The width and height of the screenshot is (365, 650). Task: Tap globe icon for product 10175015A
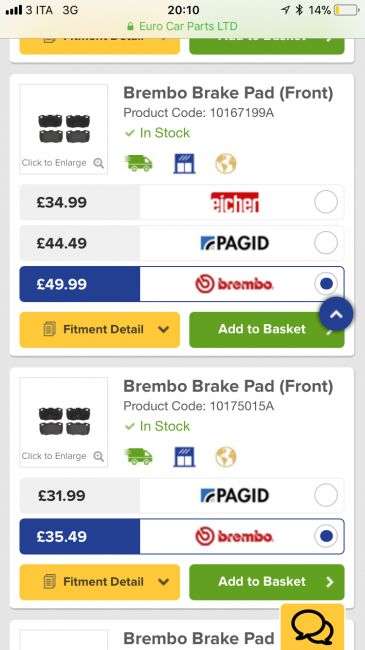[226, 456]
